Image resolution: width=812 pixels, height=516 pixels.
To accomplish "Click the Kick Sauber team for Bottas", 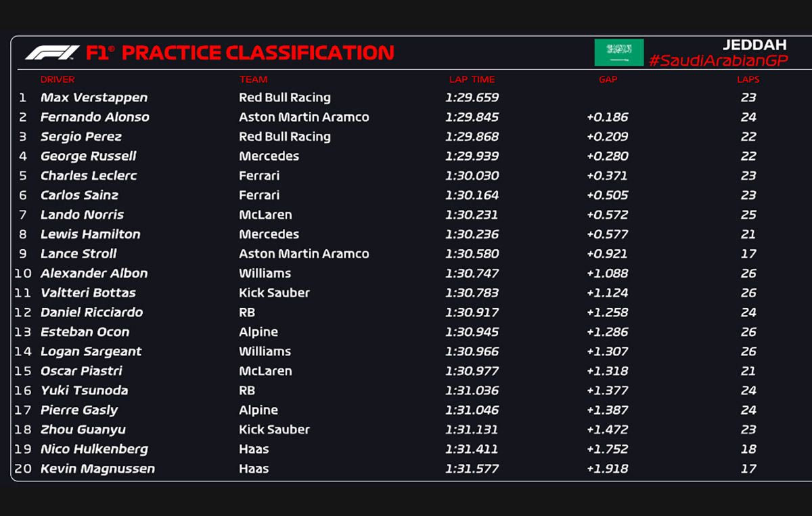I will (x=274, y=293).
